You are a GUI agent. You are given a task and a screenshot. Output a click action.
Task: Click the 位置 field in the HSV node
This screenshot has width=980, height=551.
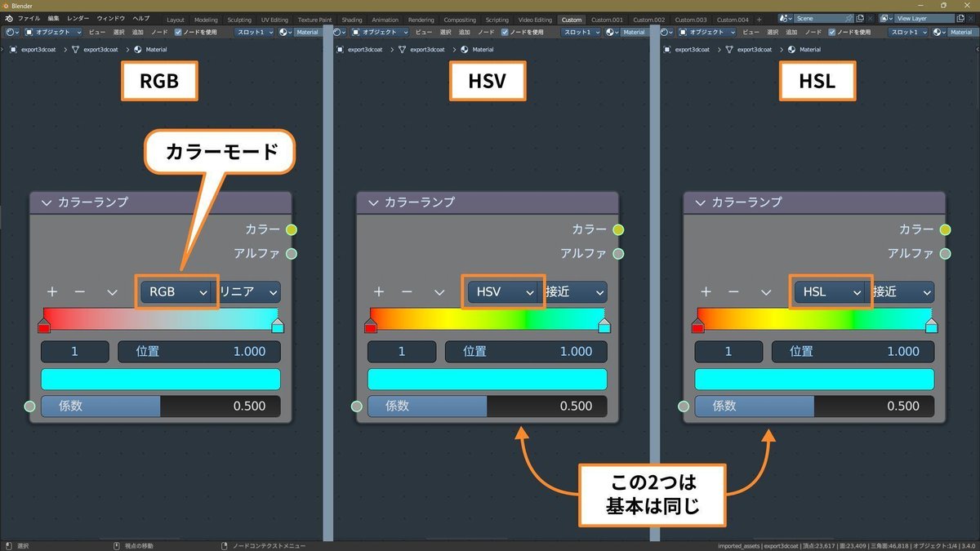[x=526, y=352]
